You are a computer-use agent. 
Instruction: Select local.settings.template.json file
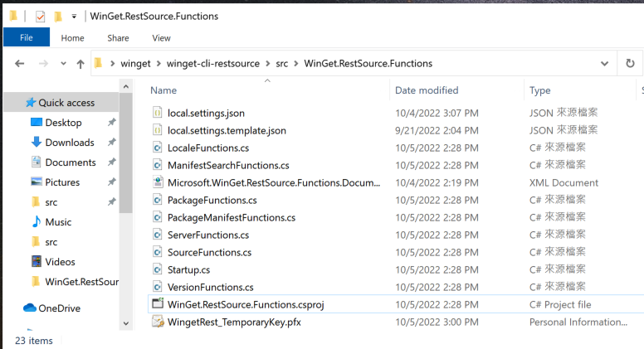(227, 130)
